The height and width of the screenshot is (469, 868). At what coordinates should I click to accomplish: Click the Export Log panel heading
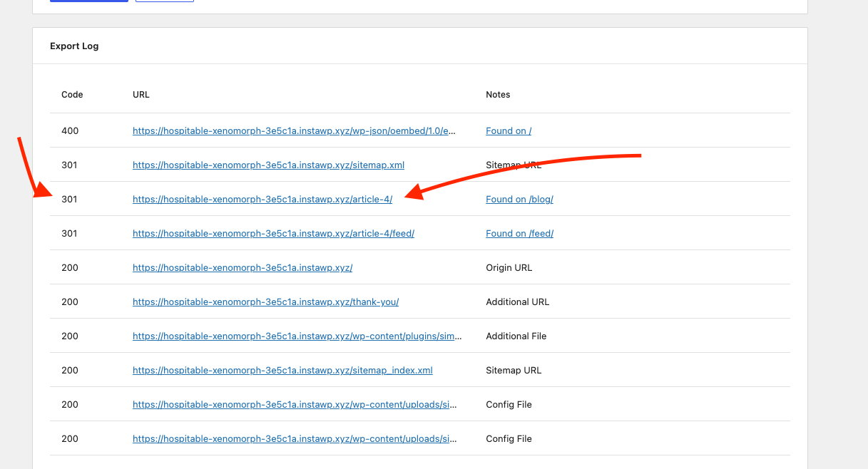click(x=74, y=46)
